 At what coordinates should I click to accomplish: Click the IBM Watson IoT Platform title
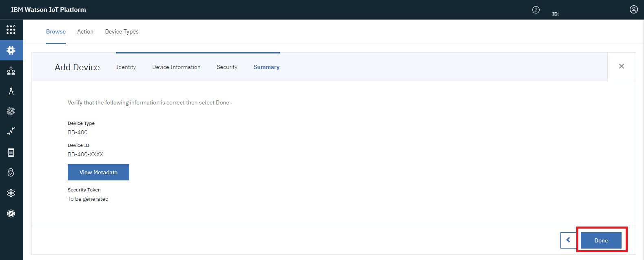[x=49, y=10]
